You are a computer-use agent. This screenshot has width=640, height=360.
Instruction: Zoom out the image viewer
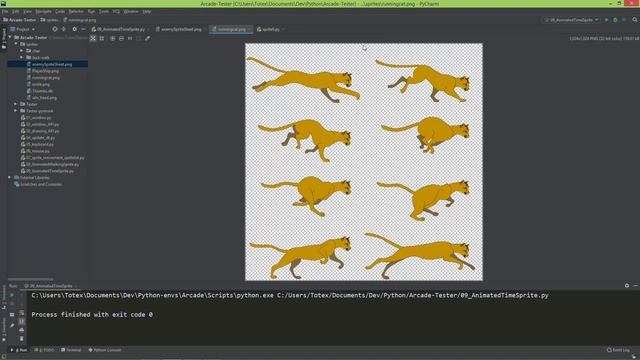121,38
